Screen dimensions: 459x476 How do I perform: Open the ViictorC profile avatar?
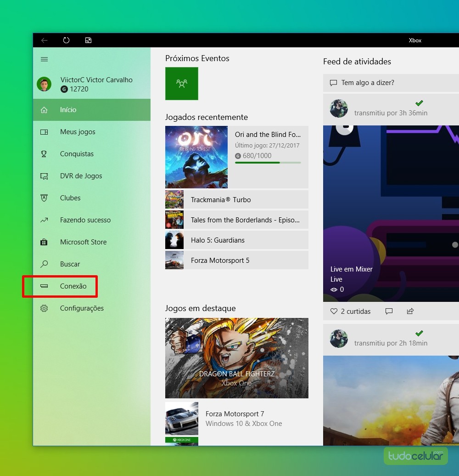(x=44, y=84)
